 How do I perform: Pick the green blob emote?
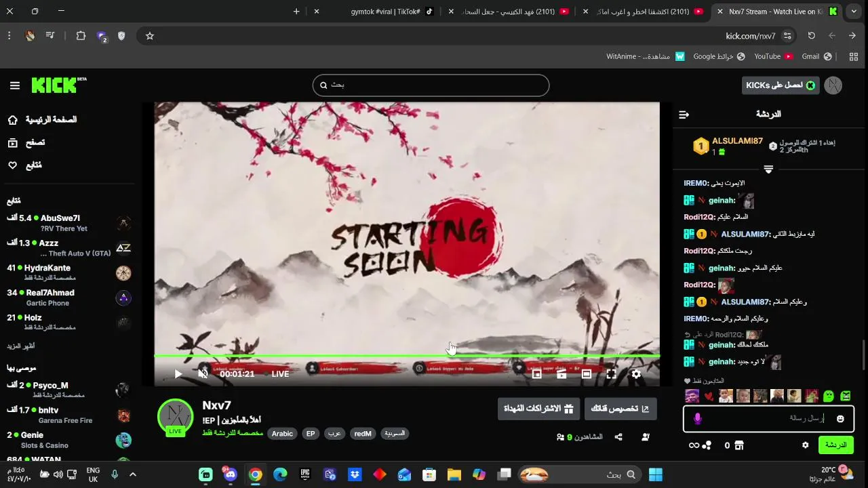(828, 396)
